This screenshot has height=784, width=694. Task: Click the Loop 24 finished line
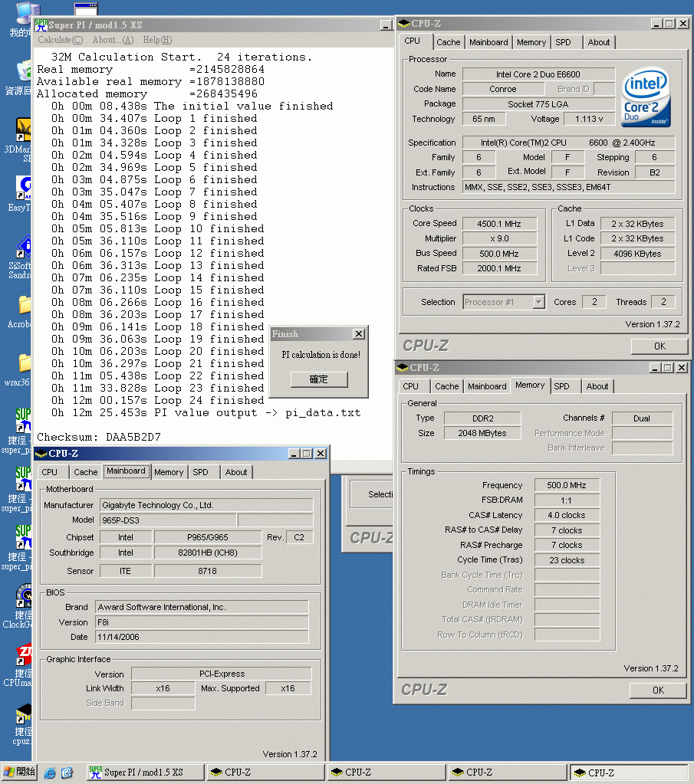coord(158,401)
